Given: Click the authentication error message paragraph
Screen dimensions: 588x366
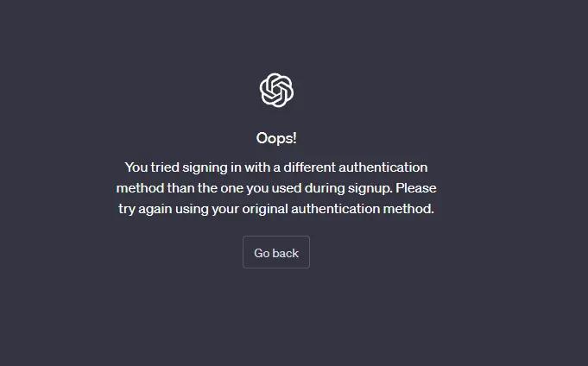Looking at the screenshot, I should [276, 188].
